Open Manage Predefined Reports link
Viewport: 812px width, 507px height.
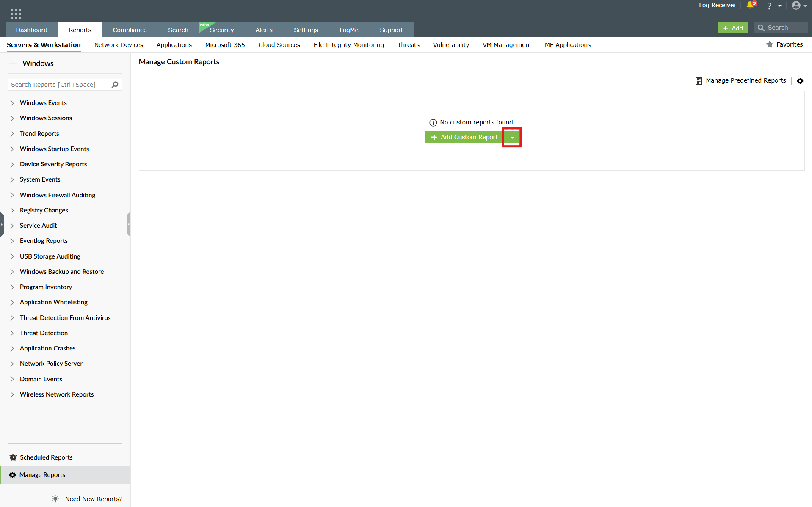point(746,80)
